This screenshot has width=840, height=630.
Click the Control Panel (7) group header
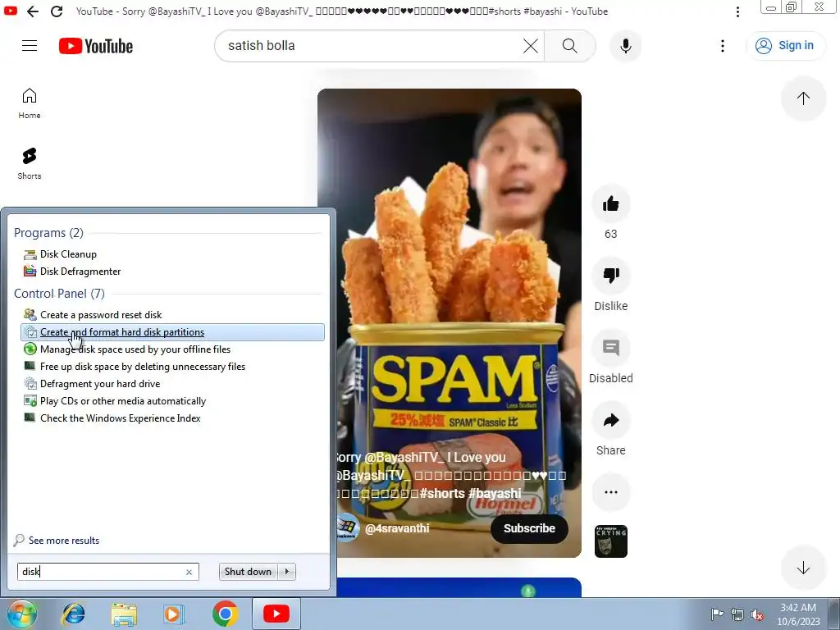[x=59, y=294]
